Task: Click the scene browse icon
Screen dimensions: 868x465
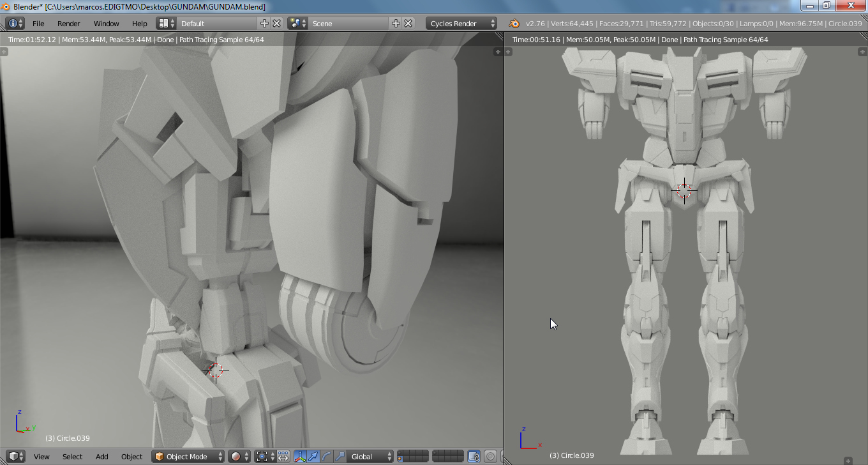Action: coord(298,24)
